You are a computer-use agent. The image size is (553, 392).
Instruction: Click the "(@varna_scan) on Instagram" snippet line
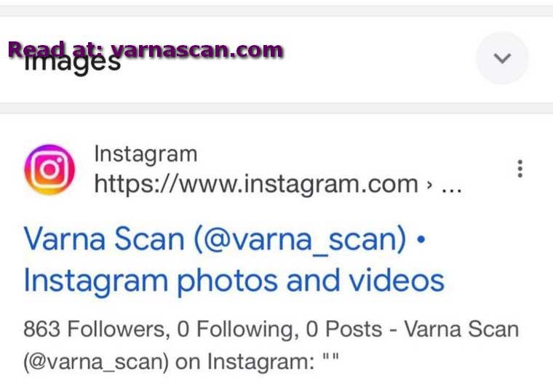[x=169, y=362]
